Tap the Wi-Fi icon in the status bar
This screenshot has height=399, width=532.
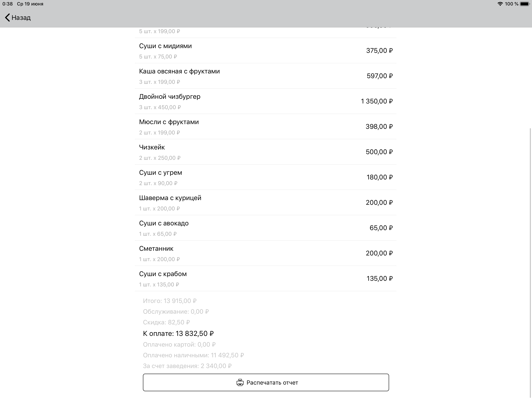pyautogui.click(x=500, y=4)
